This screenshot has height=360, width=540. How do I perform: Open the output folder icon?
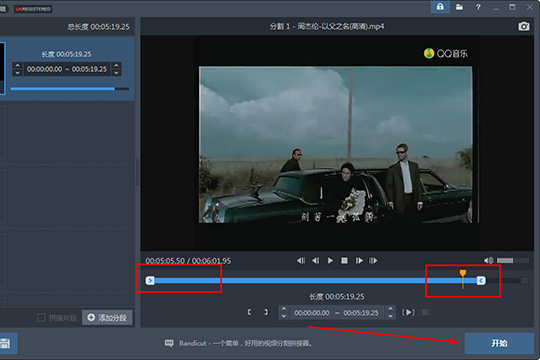click(x=459, y=7)
